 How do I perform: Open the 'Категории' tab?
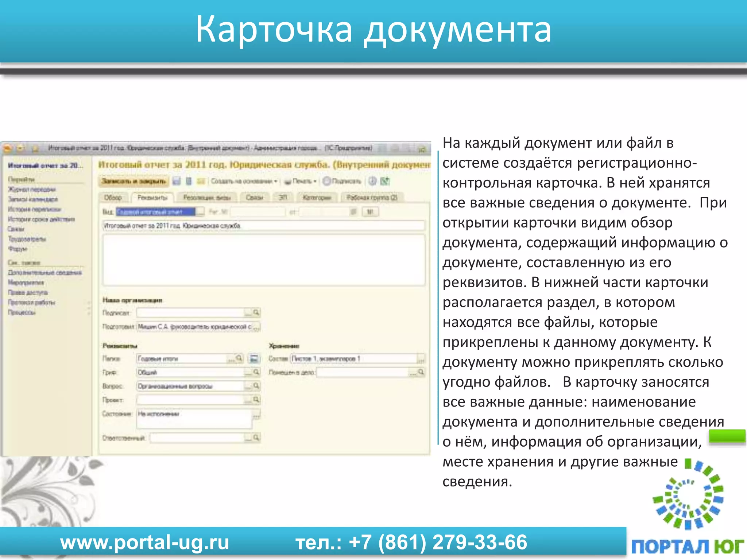click(x=317, y=198)
